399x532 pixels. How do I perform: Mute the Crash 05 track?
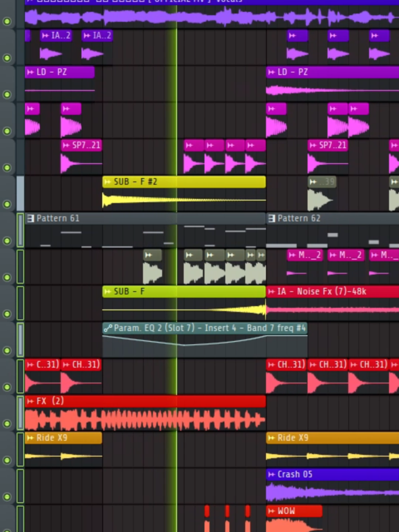[x=7, y=497]
